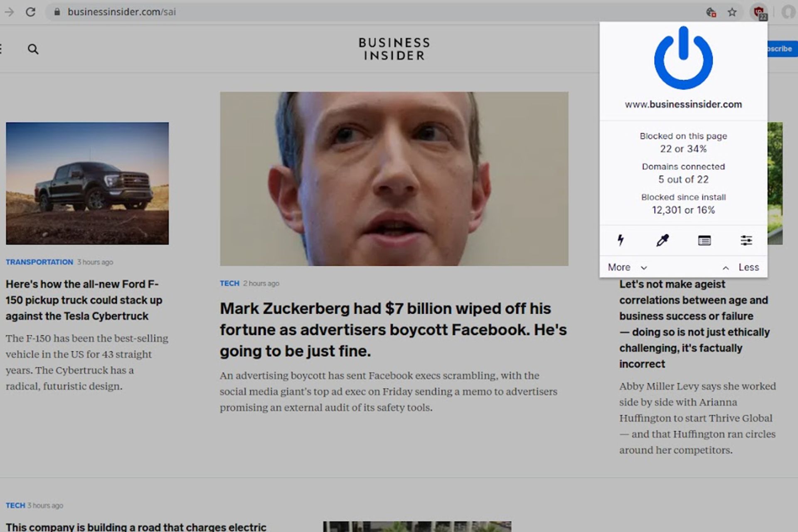This screenshot has height=532, width=798.
Task: Open Ford F-150 Cybertruck headline
Action: [84, 300]
